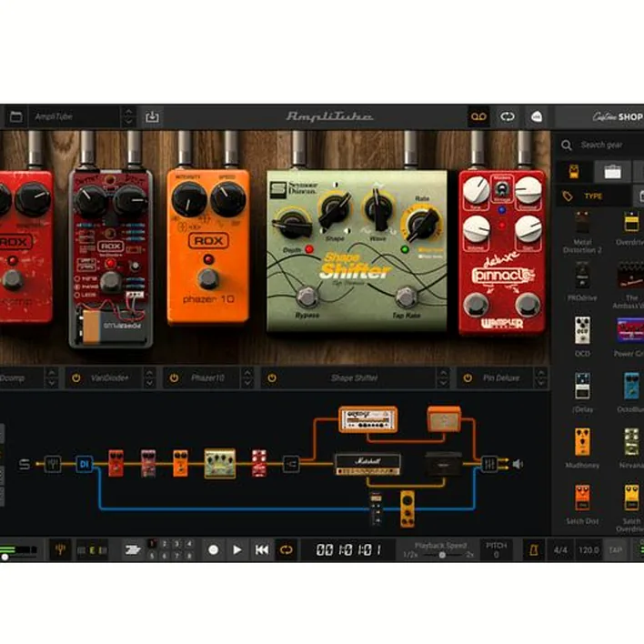Click the record button

pos(213,549)
